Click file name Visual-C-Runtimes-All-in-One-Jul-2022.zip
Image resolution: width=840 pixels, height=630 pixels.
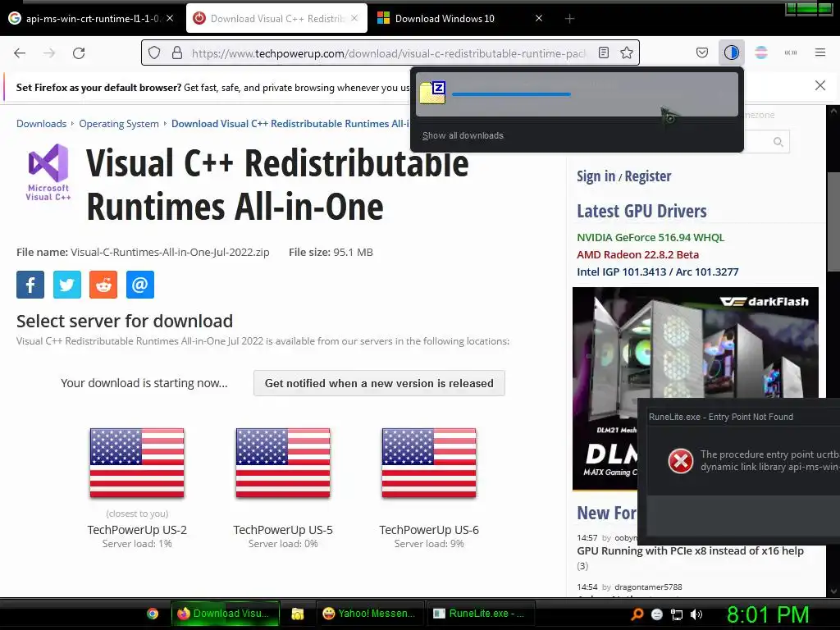click(170, 253)
